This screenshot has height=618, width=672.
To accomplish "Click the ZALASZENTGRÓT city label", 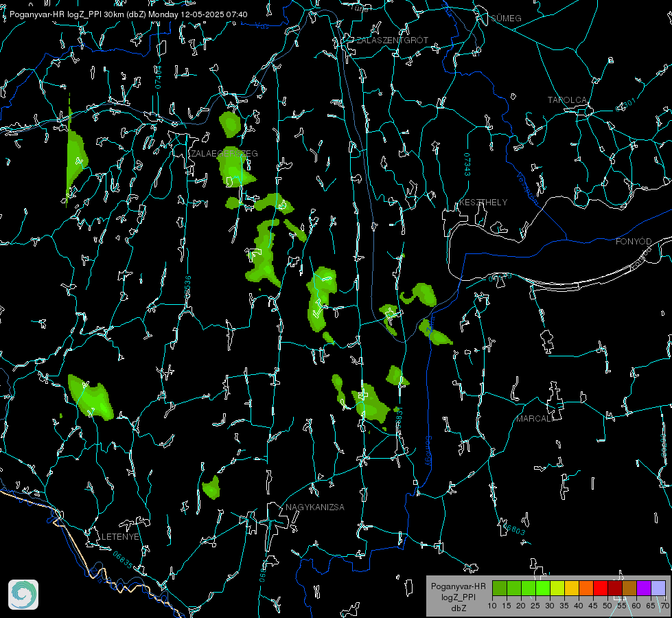I will [392, 41].
